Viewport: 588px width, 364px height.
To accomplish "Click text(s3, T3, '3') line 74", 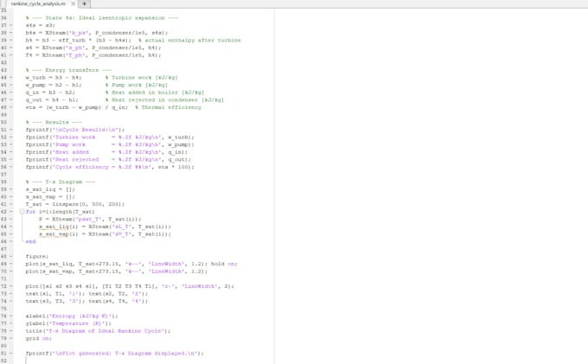I will (x=86, y=301).
